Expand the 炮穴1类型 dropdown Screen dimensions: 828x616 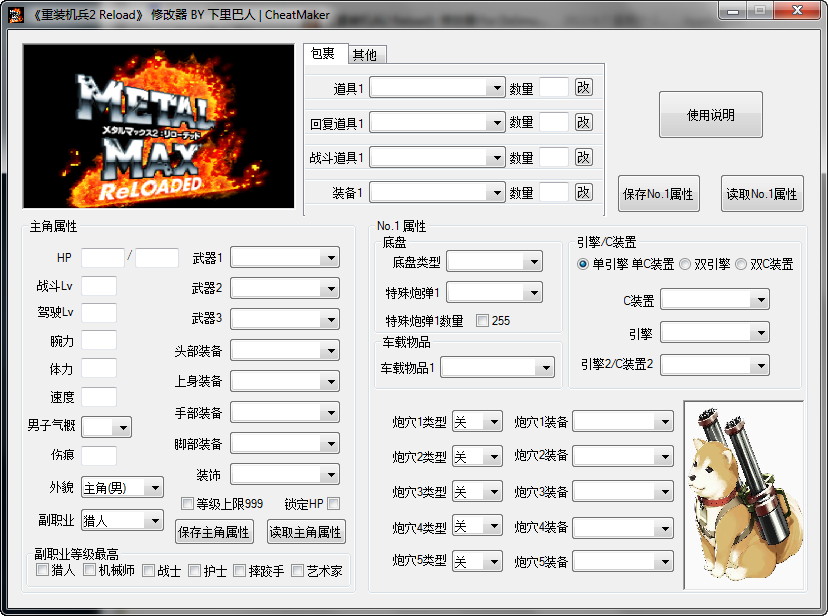[492, 423]
